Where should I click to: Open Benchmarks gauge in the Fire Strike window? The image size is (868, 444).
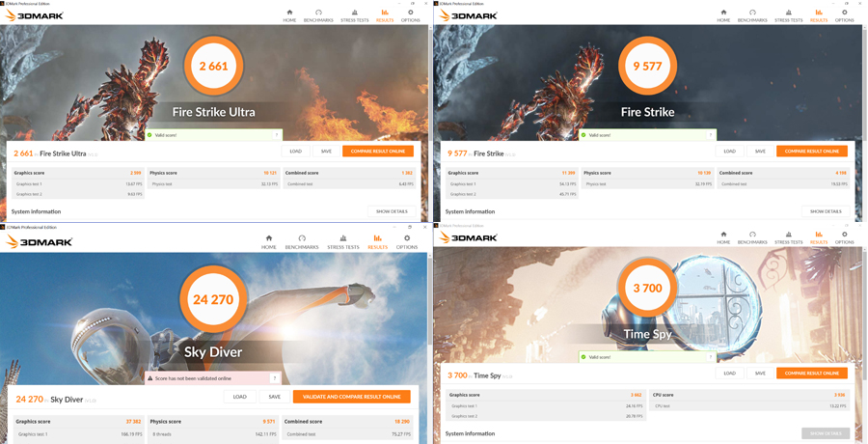pos(752,15)
